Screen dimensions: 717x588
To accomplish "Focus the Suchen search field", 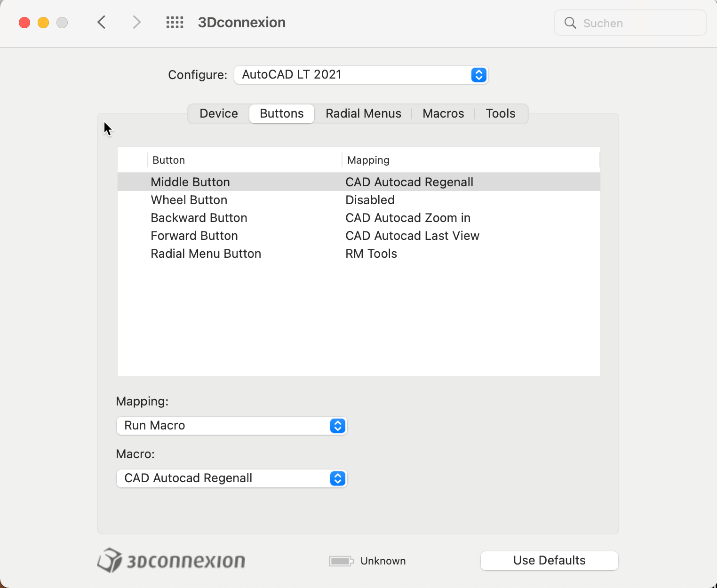I will click(x=630, y=23).
